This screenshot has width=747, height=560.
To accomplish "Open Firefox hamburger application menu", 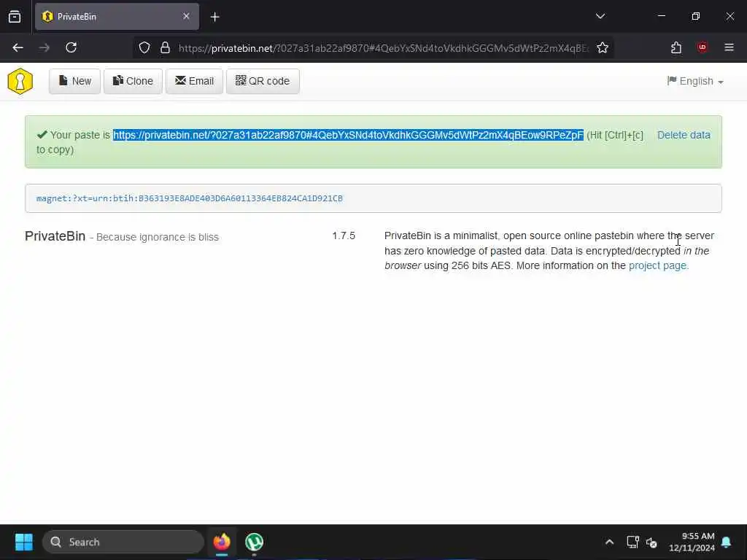I will [x=729, y=47].
